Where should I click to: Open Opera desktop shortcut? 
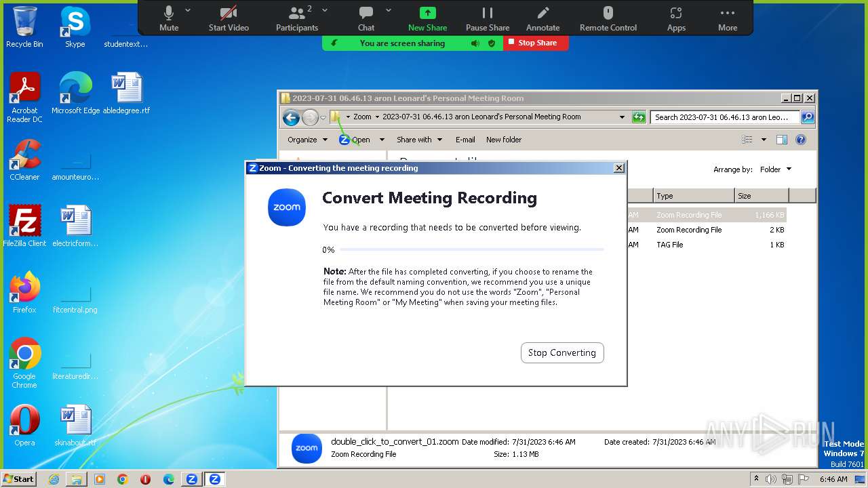pos(24,425)
